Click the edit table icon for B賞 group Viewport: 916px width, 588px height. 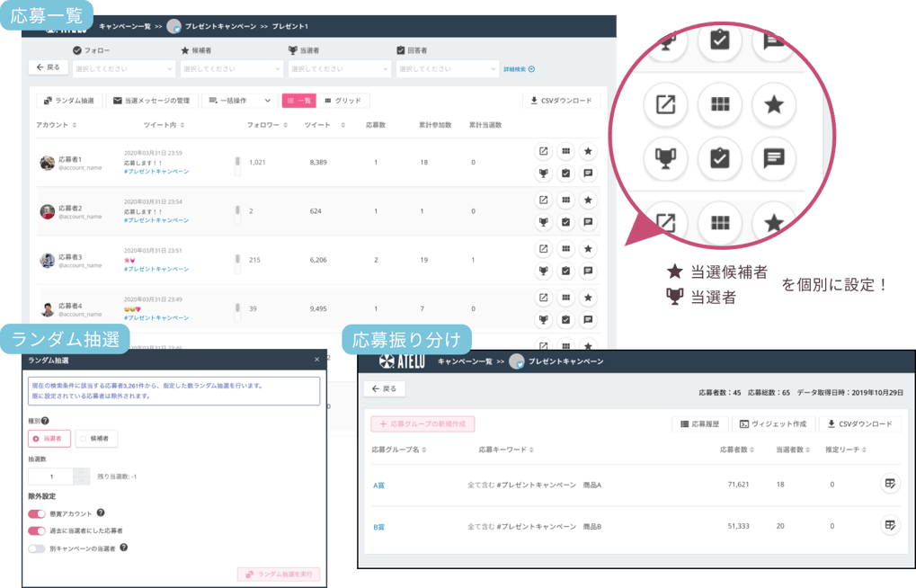890,525
